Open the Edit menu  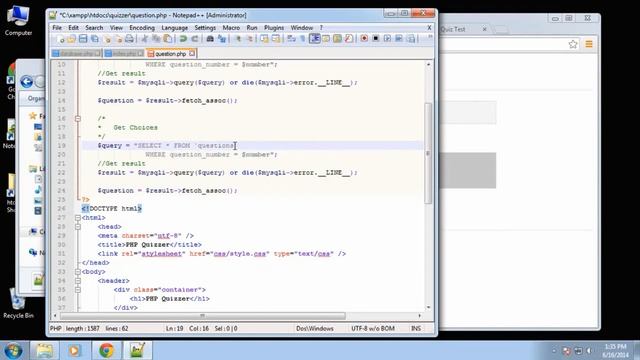pos(73,28)
